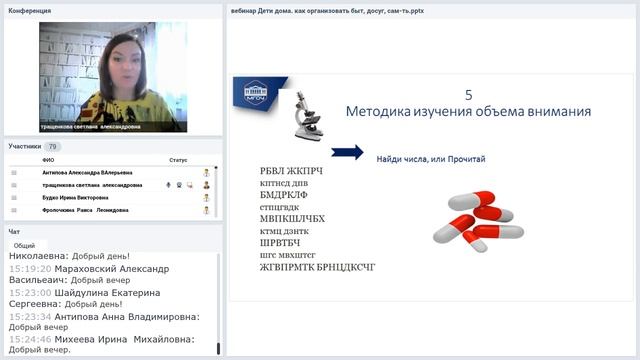Click timestamp 15:19:20 in chat

(x=30, y=269)
